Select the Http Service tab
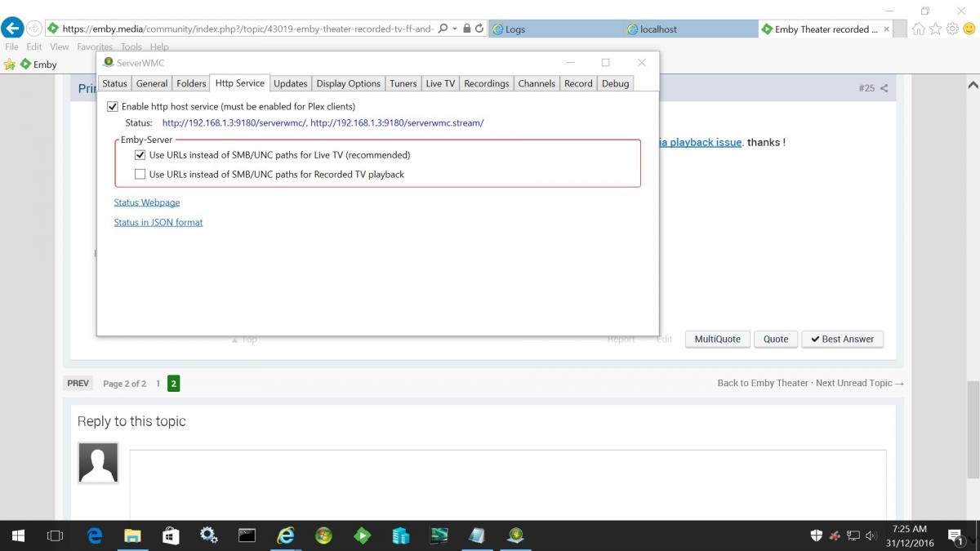 tap(239, 82)
